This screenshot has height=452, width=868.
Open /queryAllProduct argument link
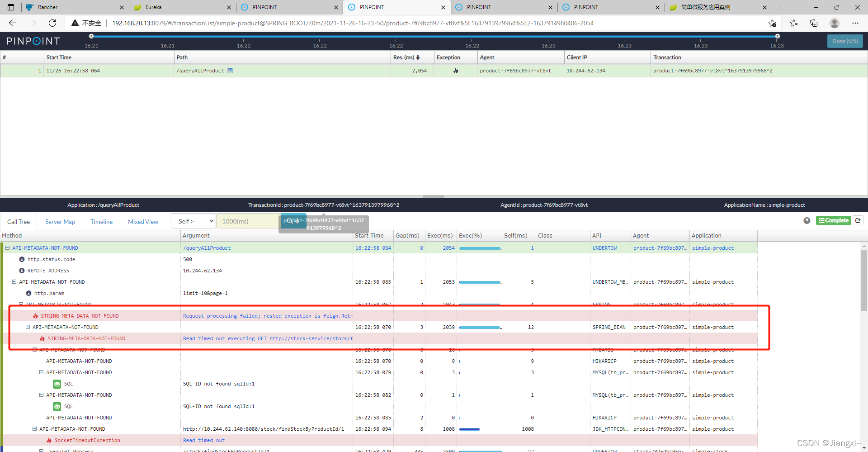point(207,248)
